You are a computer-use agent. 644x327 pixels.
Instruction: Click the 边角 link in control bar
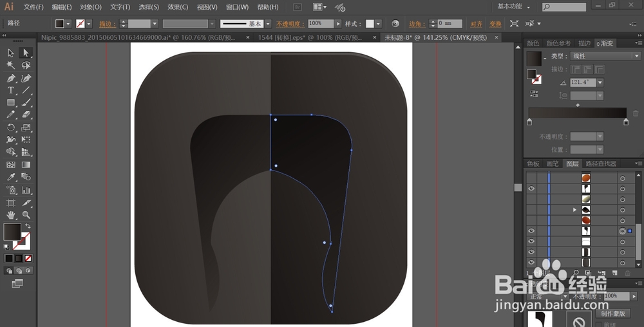417,24
